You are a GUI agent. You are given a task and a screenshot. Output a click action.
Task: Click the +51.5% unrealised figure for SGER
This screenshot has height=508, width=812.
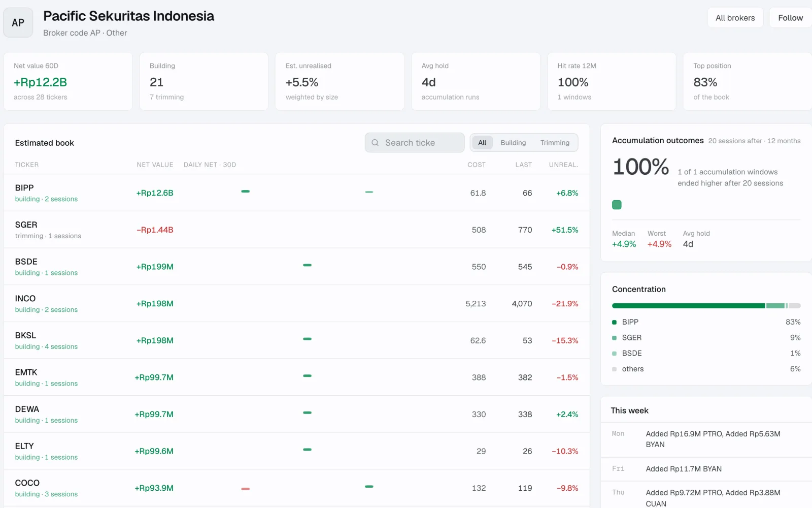[565, 230]
